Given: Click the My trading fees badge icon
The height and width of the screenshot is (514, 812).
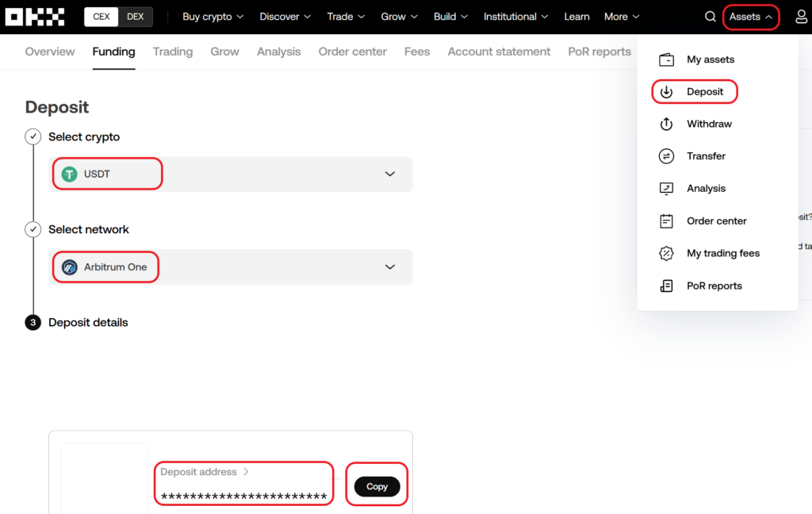Looking at the screenshot, I should [666, 253].
